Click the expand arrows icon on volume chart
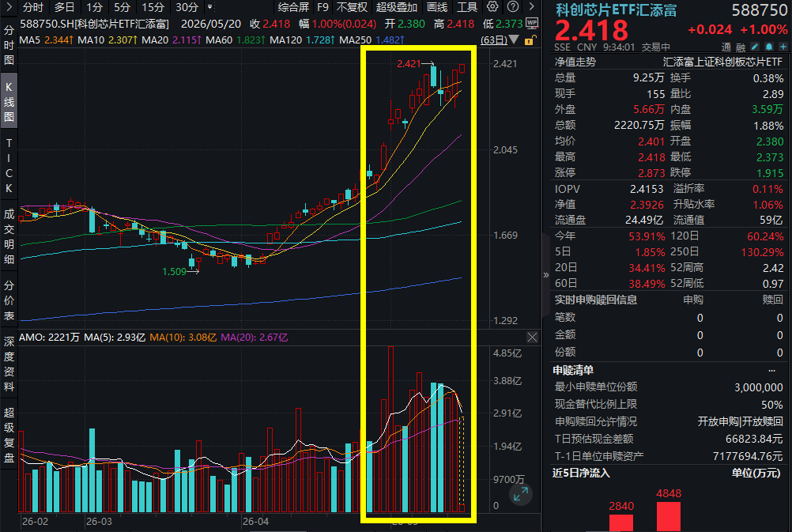This screenshot has height=532, width=792. 520,495
